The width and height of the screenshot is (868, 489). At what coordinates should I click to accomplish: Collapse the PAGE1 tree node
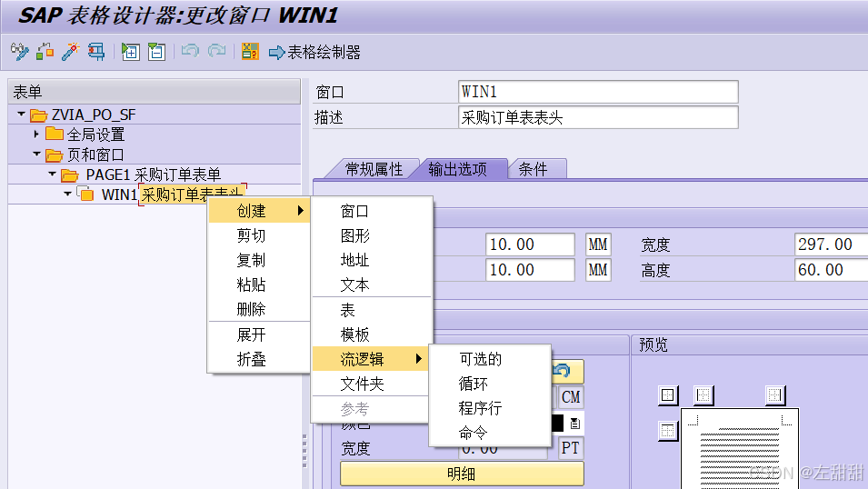pyautogui.click(x=52, y=174)
